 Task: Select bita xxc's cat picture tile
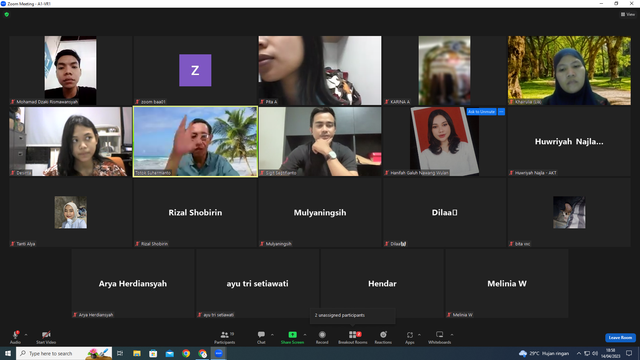tap(569, 212)
